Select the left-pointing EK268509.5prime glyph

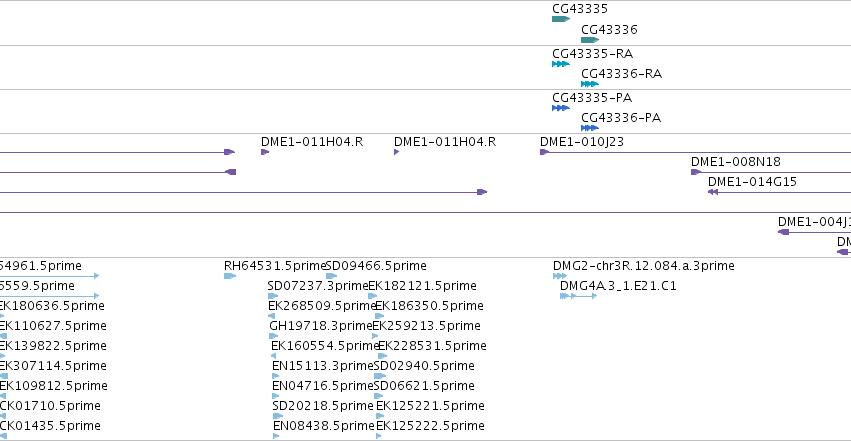271,316
